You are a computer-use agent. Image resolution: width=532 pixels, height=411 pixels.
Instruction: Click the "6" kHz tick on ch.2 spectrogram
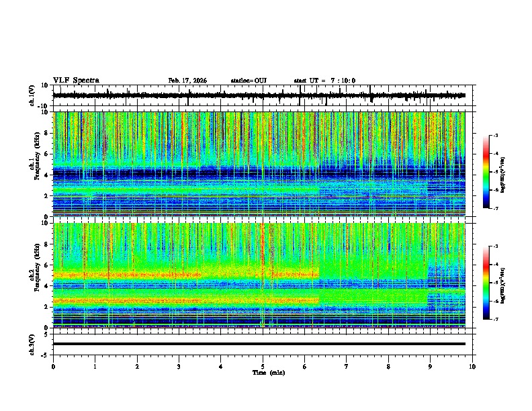pos(47,265)
